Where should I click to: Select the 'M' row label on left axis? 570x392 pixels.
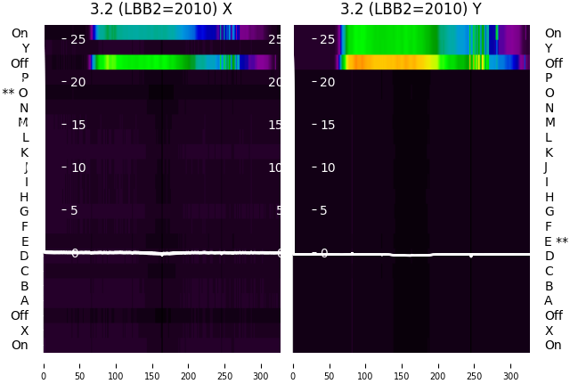click(23, 122)
